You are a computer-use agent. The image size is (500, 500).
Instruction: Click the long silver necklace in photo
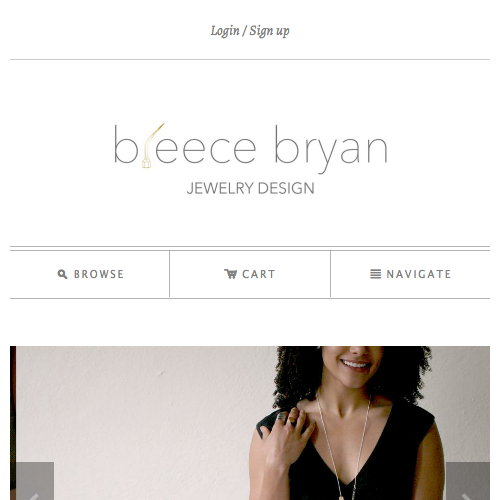pos(343,447)
